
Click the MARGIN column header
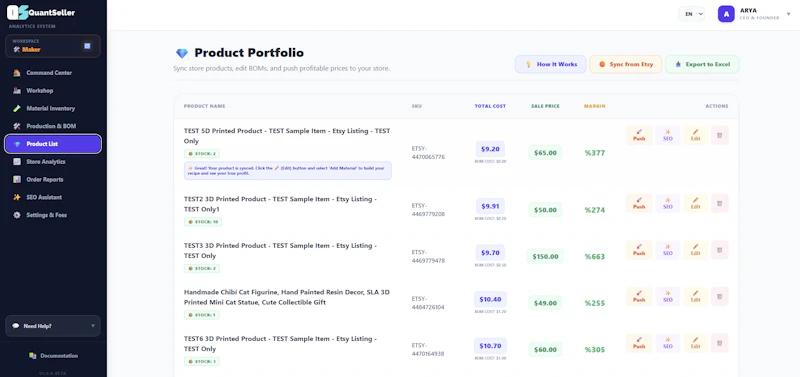tap(595, 106)
